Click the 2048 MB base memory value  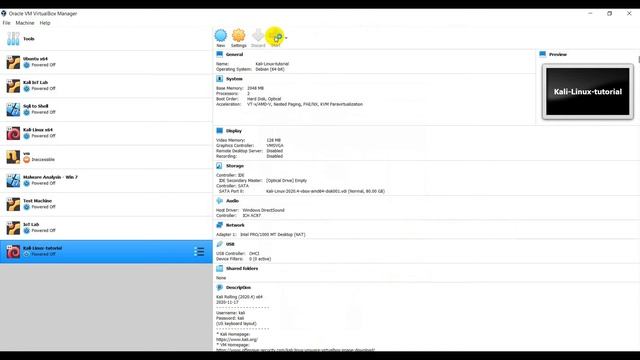[x=256, y=88]
